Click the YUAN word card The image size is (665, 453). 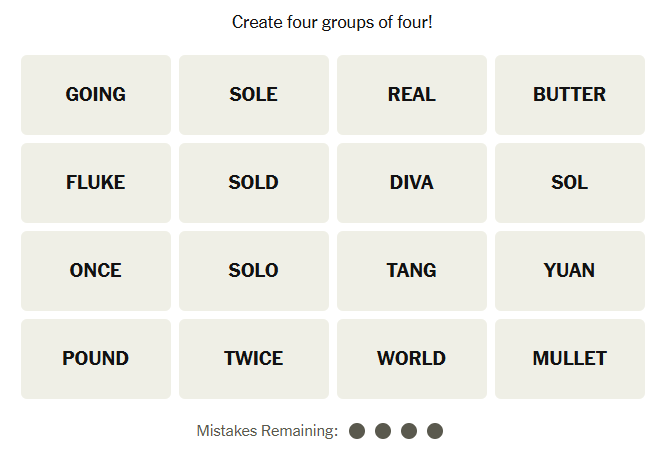tap(570, 271)
